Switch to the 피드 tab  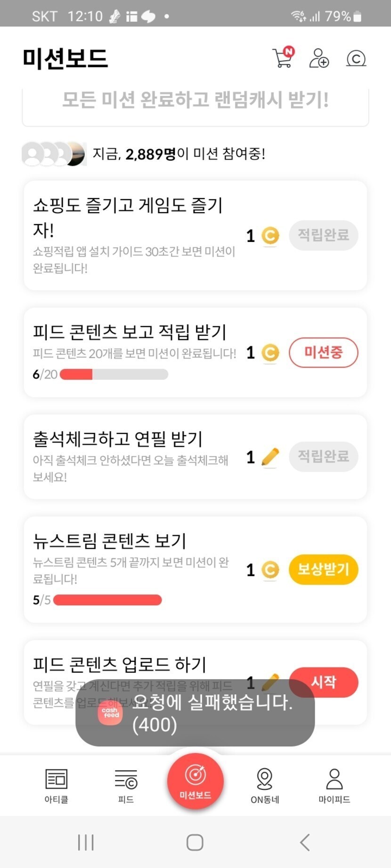(126, 786)
